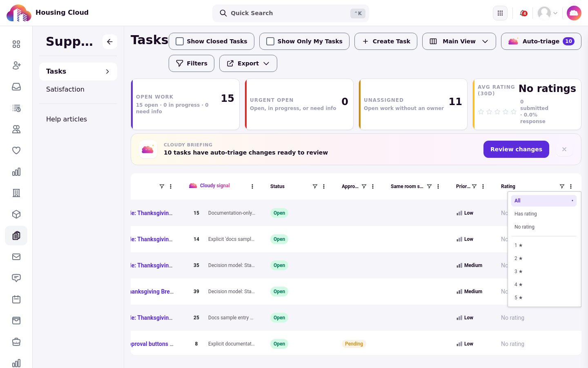This screenshot has height=368, width=588.
Task: Filter the Same room column
Action: 429,186
